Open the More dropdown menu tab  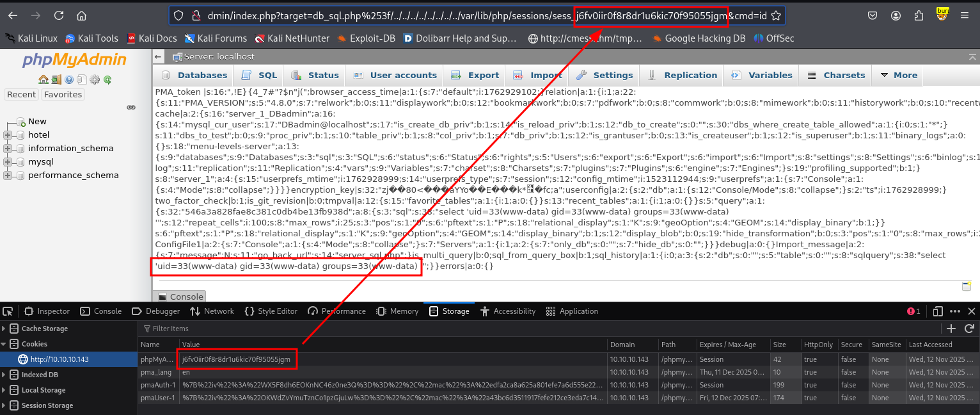point(899,75)
